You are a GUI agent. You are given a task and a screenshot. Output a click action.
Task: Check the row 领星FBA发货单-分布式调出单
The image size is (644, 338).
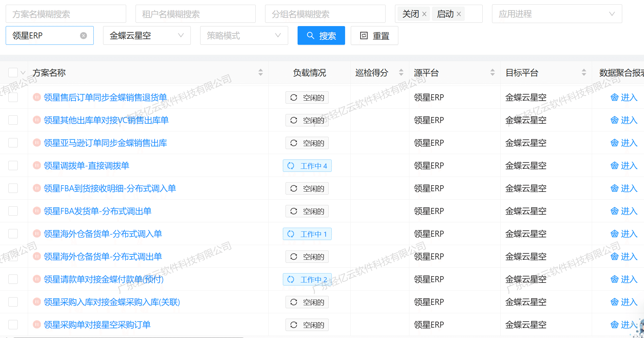pyautogui.click(x=13, y=211)
